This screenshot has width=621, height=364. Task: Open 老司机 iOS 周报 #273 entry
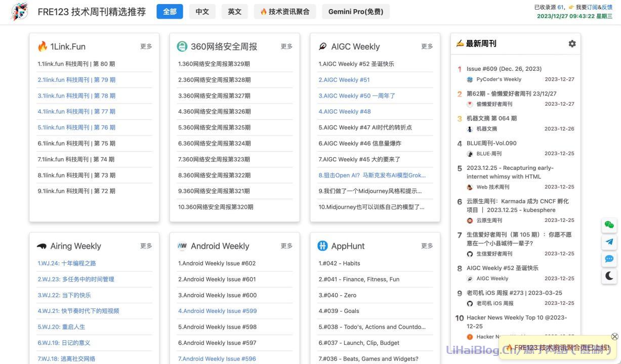pos(514,293)
